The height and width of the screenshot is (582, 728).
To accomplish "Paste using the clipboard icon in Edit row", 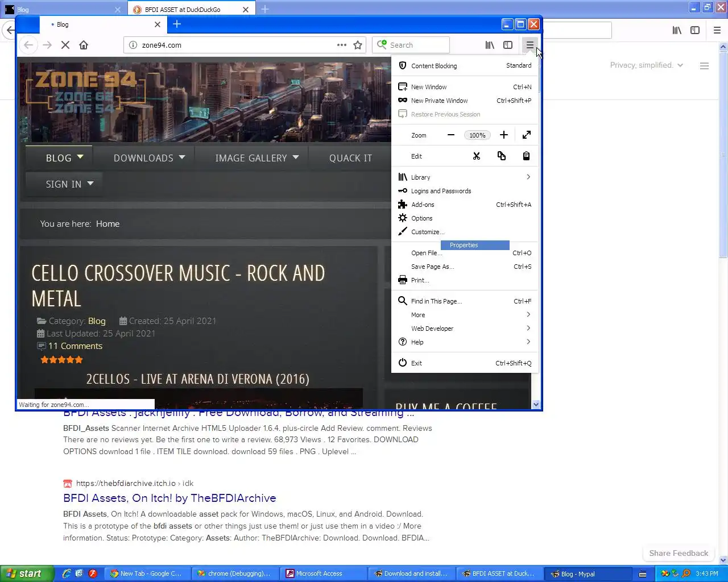I will click(x=526, y=156).
